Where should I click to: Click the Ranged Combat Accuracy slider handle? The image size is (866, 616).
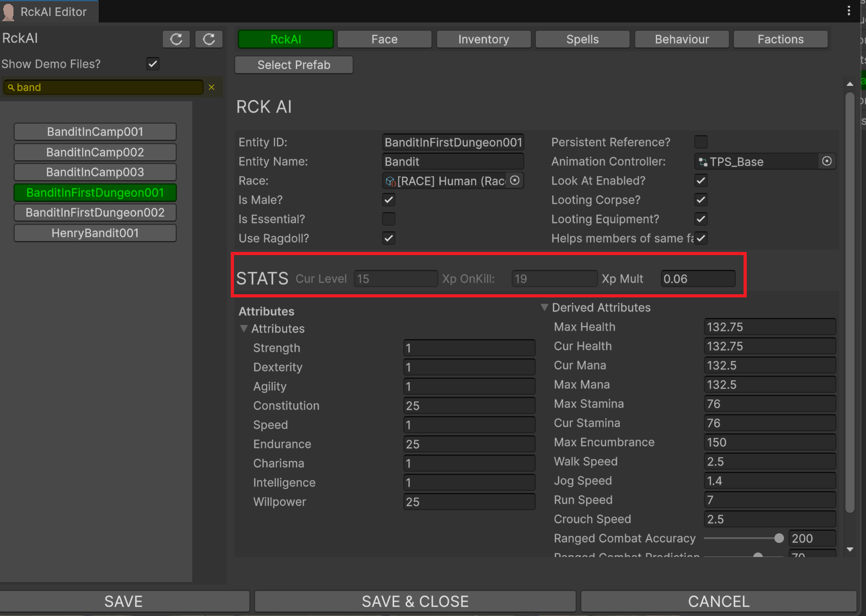[x=779, y=538]
